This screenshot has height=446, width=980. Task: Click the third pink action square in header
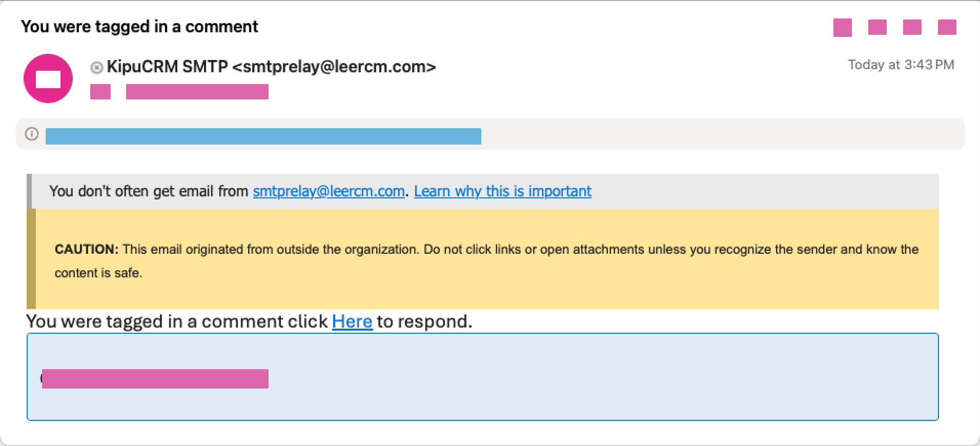click(x=912, y=27)
